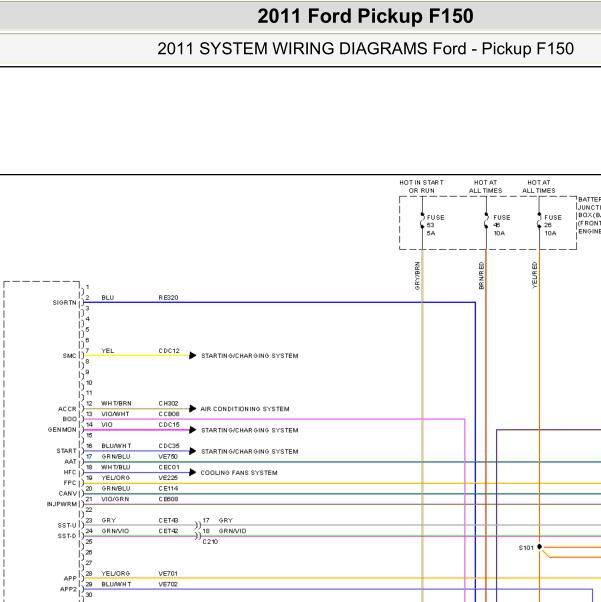Click the 10A fuse label above YEL/RED
This screenshot has height=602, width=601.
tap(550, 233)
